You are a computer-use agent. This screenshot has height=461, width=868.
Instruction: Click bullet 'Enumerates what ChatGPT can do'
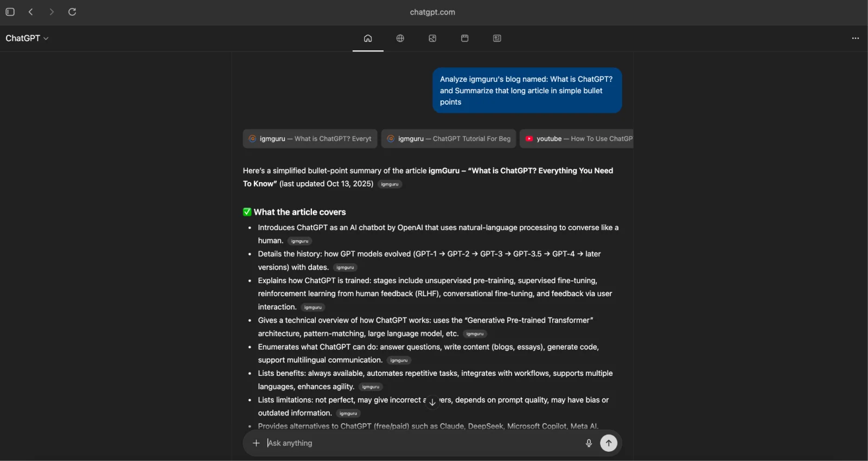click(429, 354)
